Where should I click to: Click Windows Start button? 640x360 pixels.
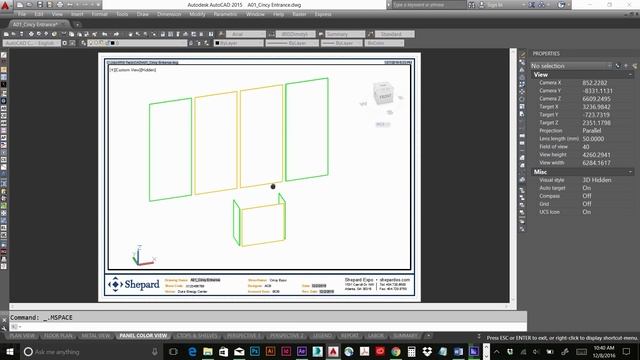(x=9, y=351)
